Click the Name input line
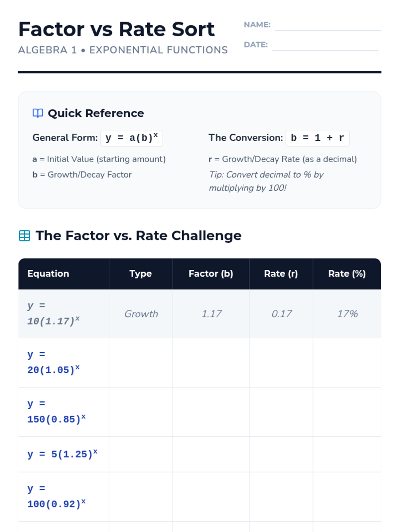Screen dimensions: 399x532 (x=328, y=26)
